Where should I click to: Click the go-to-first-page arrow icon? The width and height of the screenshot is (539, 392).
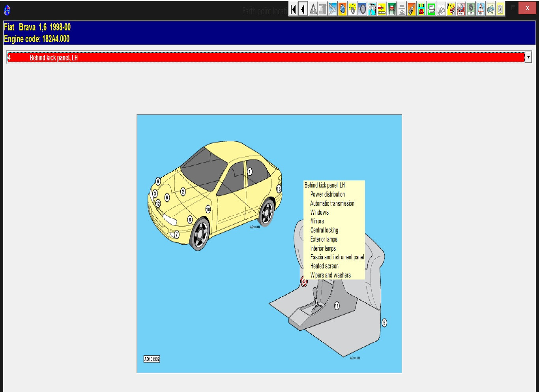click(293, 9)
